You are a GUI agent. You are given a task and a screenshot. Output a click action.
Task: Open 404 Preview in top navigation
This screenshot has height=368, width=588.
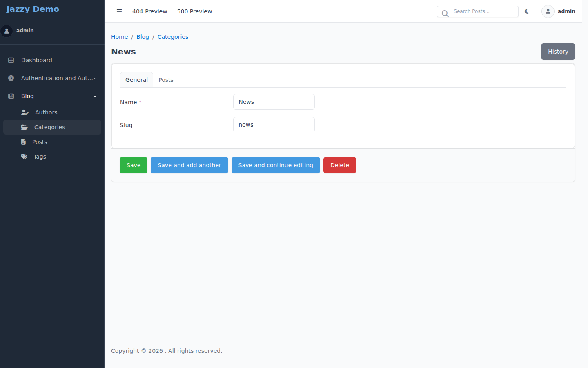(x=149, y=11)
